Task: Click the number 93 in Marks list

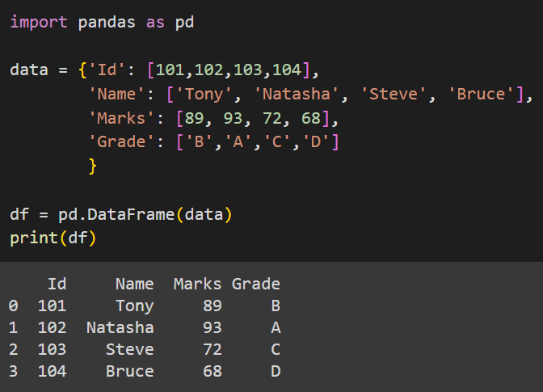Action: coord(233,119)
